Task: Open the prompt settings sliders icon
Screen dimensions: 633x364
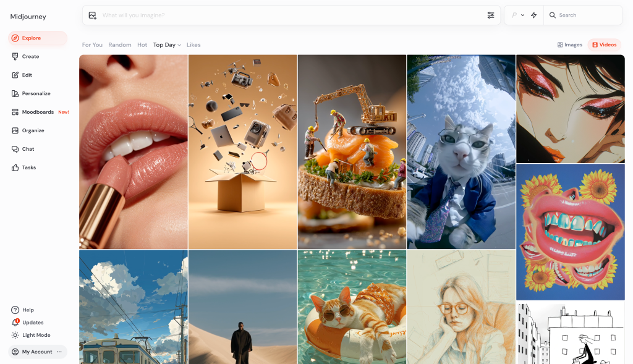Action: (490, 15)
